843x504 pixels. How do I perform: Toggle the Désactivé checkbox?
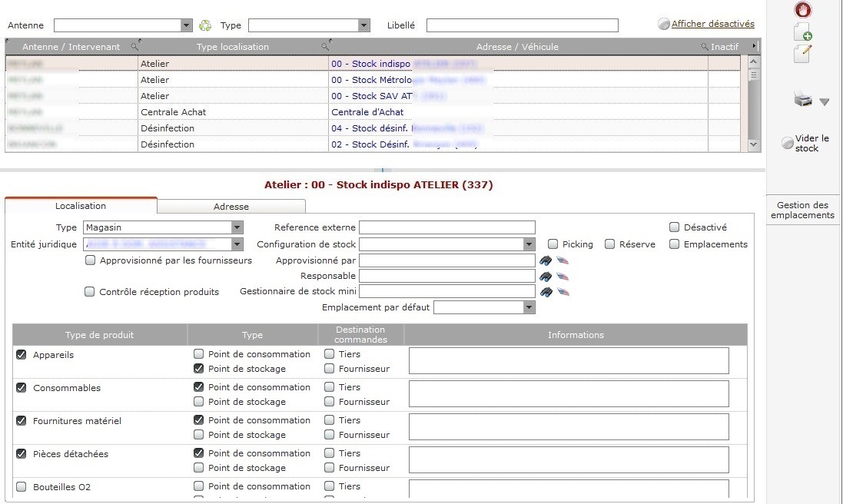click(x=674, y=227)
